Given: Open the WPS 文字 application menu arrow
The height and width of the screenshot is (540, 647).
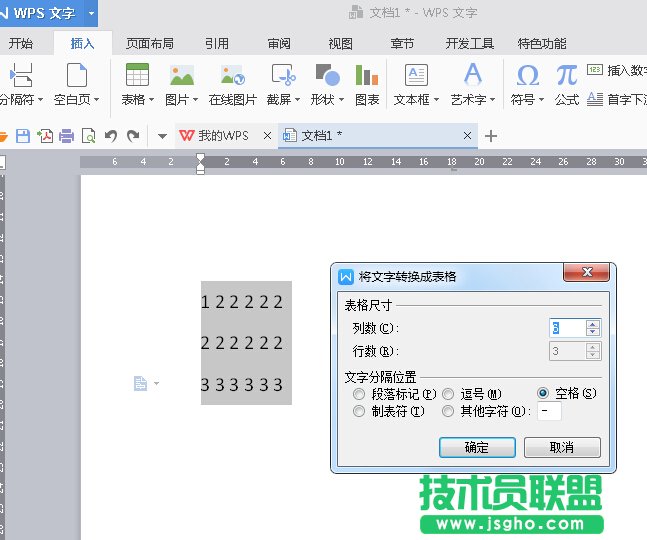Looking at the screenshot, I should tap(92, 13).
